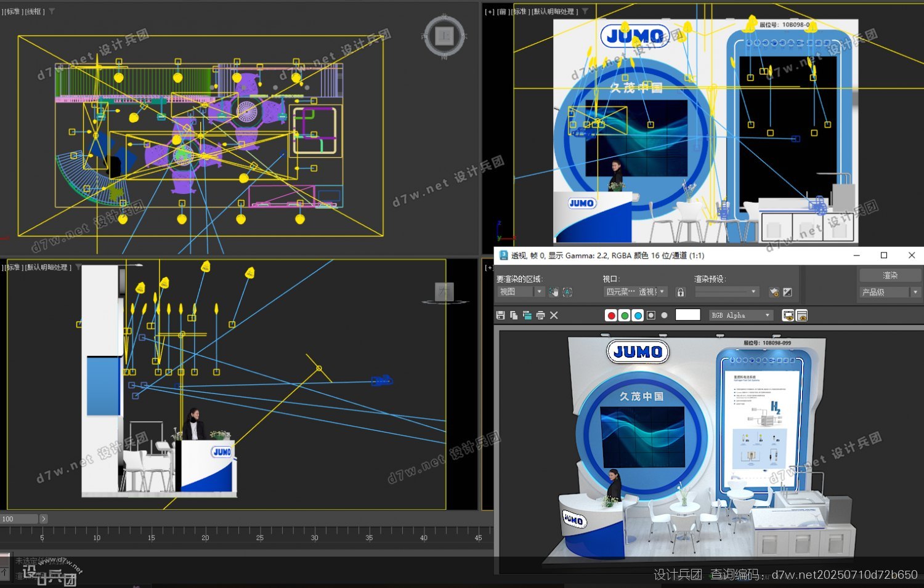Toggle lock to viewport padlock
The image size is (924, 588).
click(681, 292)
